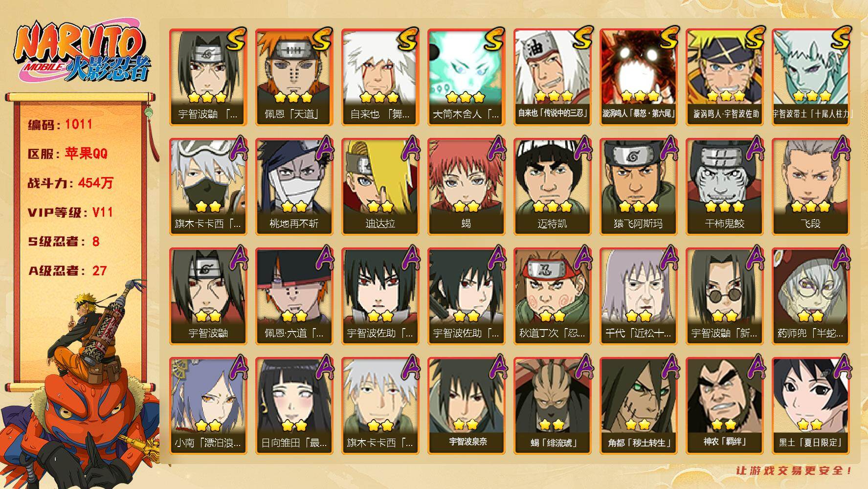The height and width of the screenshot is (489, 868).
Task: Click the 宇智波带土「十尾人柱力」 card
Action: pos(810,77)
